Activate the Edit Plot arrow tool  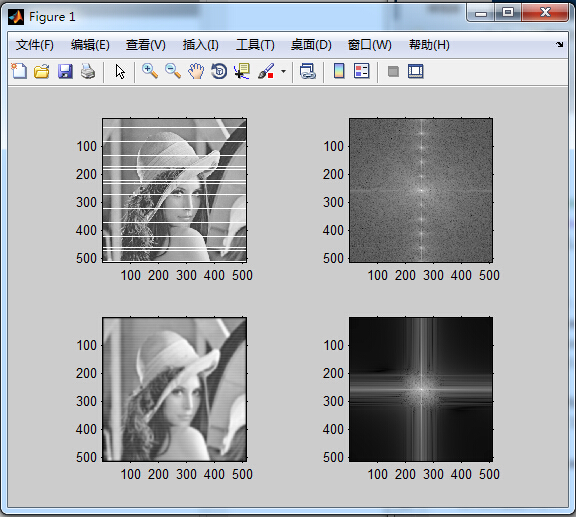(x=120, y=71)
